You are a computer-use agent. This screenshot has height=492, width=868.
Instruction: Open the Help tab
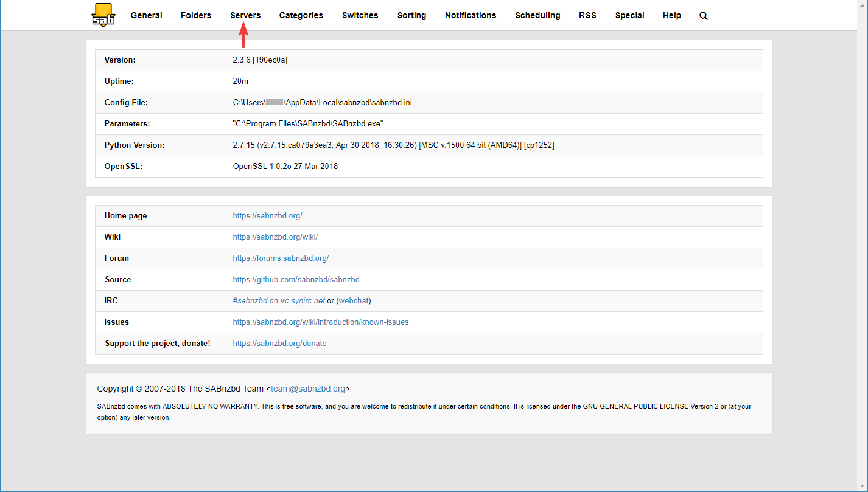(672, 15)
